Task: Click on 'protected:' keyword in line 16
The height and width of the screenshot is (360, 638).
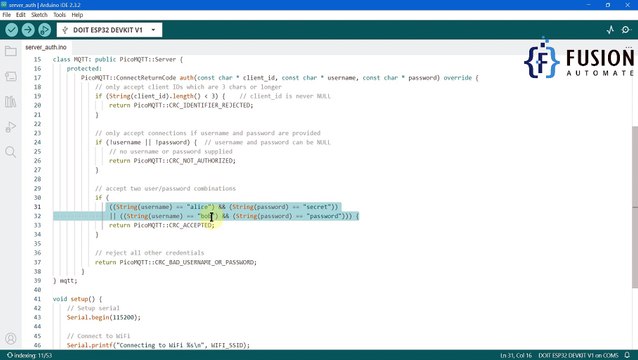Action: click(x=84, y=69)
